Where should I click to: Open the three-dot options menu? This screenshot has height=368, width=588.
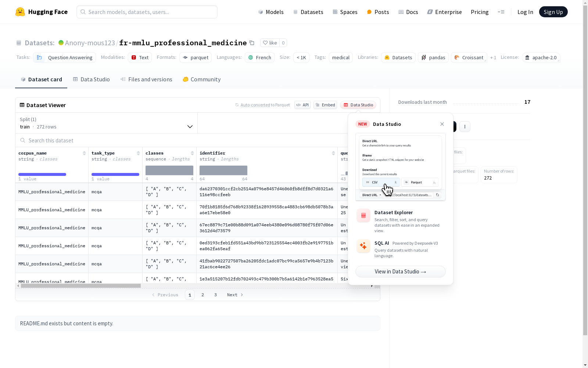click(465, 127)
